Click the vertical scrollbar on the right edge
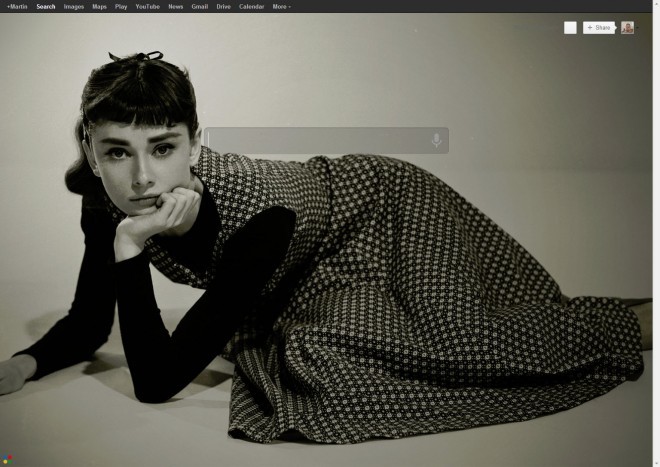This screenshot has width=660, height=467. [x=656, y=233]
